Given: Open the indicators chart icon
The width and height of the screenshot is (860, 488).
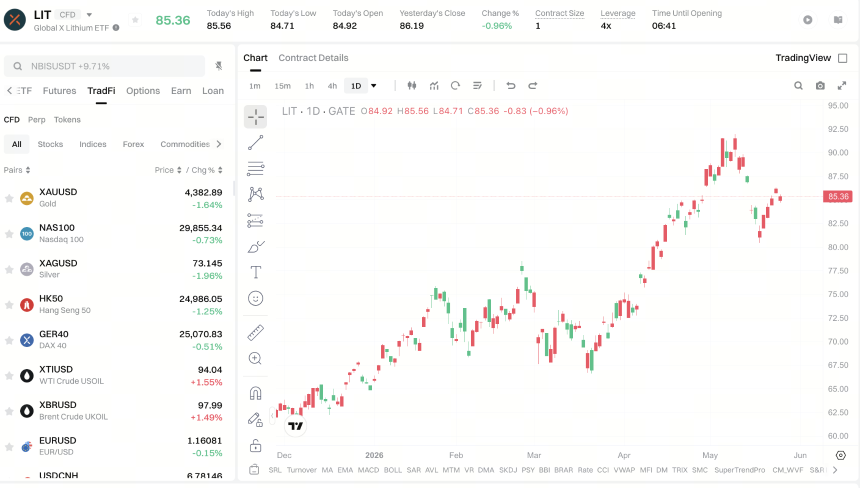Looking at the screenshot, I should [434, 86].
